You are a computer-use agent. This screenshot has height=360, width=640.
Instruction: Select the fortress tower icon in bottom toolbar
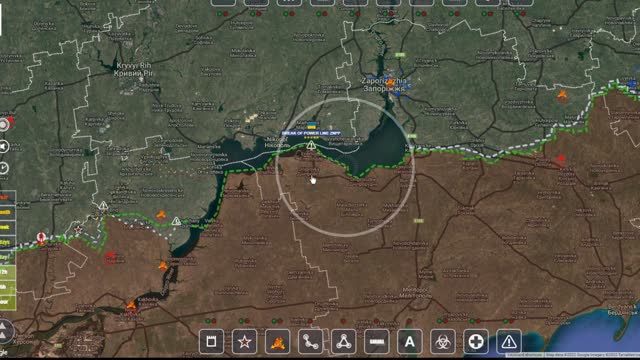click(x=211, y=341)
